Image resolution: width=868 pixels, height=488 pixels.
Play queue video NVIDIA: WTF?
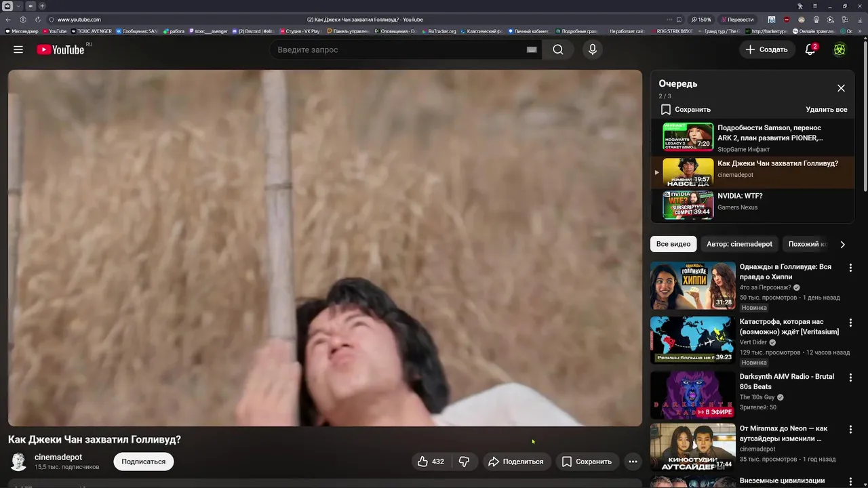753,205
